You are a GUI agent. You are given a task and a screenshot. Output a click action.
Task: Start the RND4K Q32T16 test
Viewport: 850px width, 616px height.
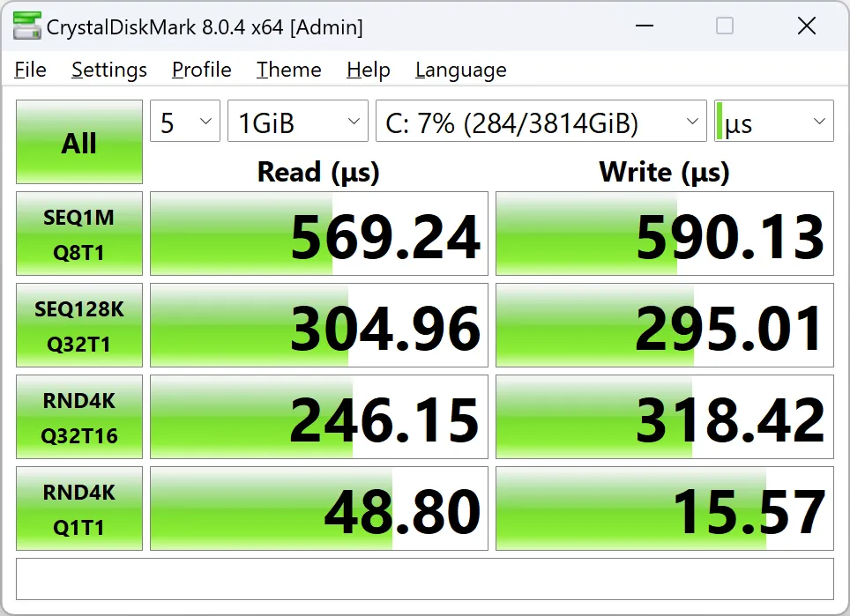tap(79, 417)
